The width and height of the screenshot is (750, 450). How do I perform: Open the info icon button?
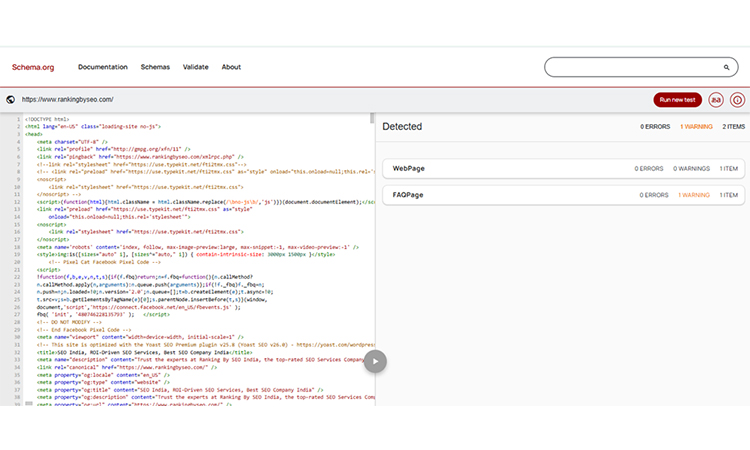click(x=737, y=100)
